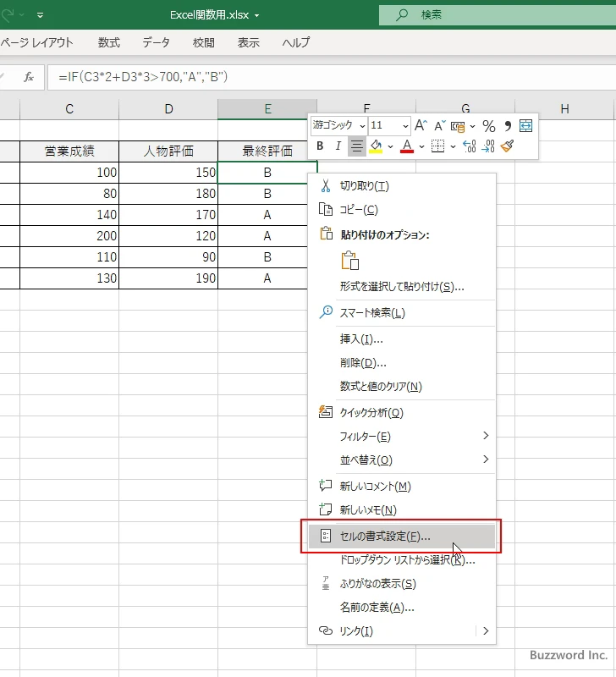The width and height of the screenshot is (616, 677).
Task: Expand the フィルター(E) submenu
Action: click(x=402, y=436)
